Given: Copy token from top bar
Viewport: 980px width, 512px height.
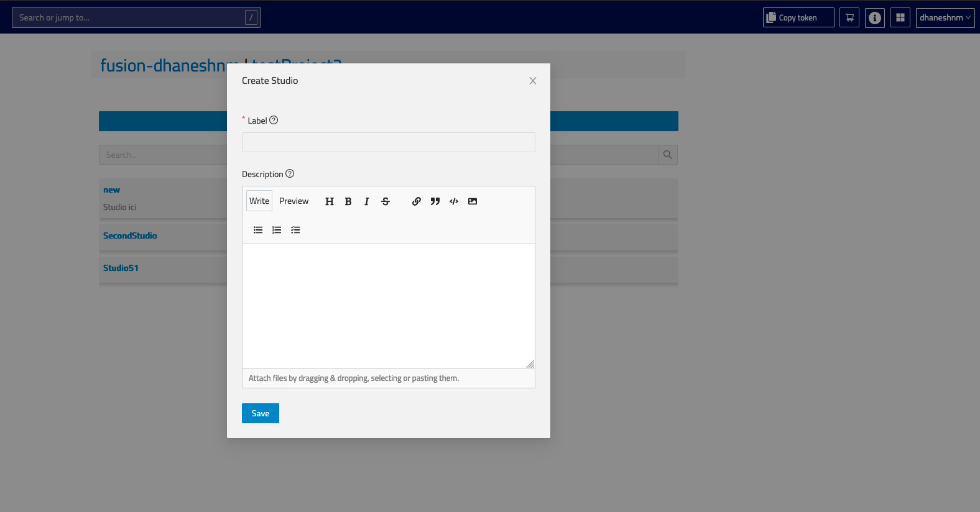Looking at the screenshot, I should point(798,17).
